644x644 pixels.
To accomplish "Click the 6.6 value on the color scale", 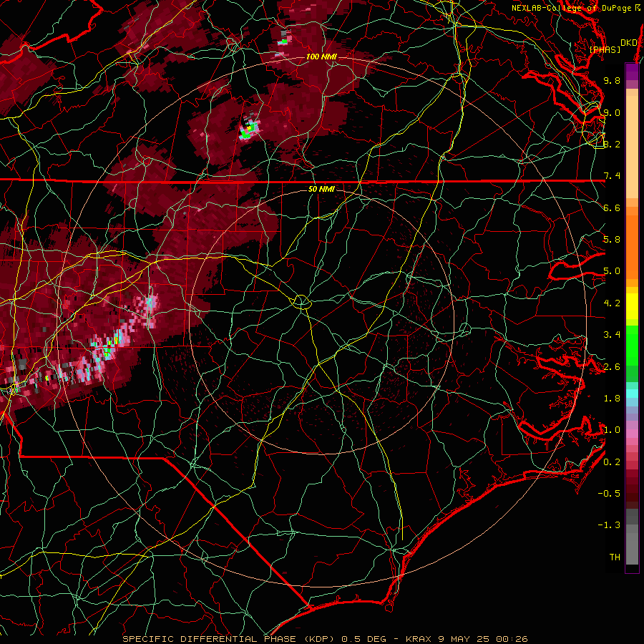I will 612,208.
